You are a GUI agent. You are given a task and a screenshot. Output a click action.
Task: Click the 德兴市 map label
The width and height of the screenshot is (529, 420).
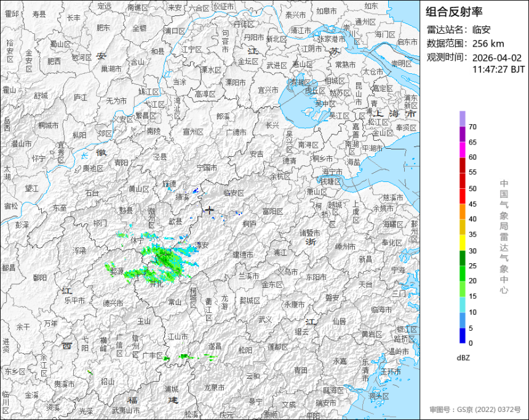pyautogui.click(x=113, y=303)
